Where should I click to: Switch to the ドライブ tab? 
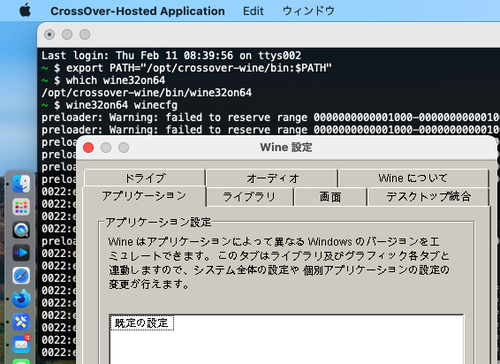[145, 178]
